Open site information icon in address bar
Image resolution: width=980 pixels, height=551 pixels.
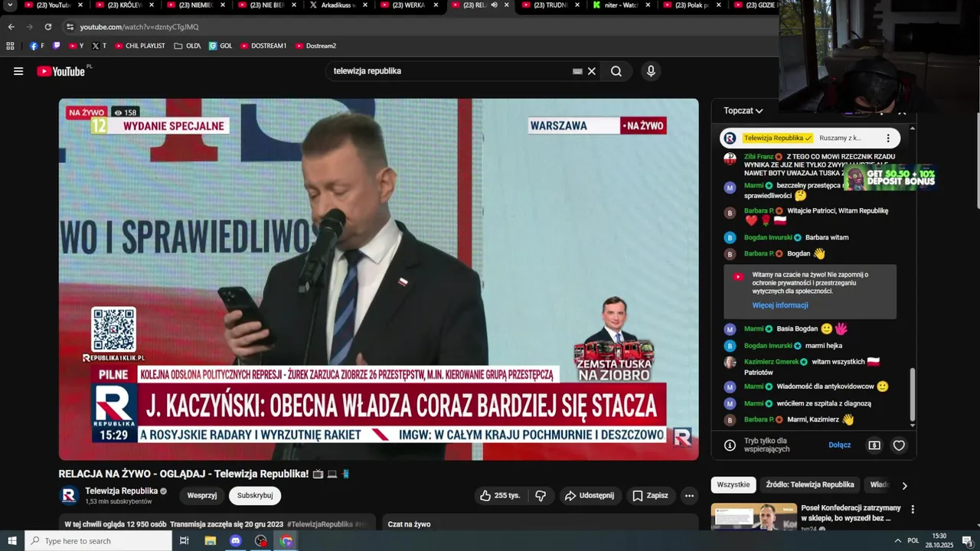[70, 27]
